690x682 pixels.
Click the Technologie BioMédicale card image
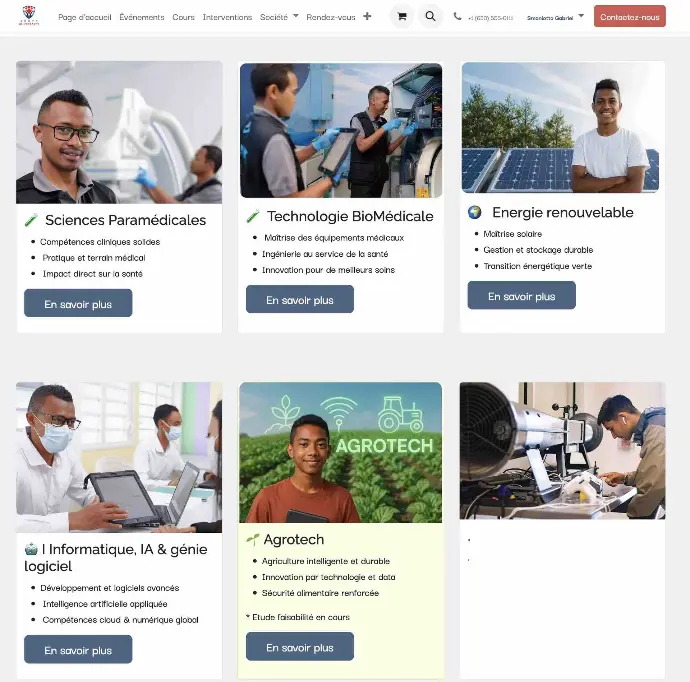tap(341, 130)
